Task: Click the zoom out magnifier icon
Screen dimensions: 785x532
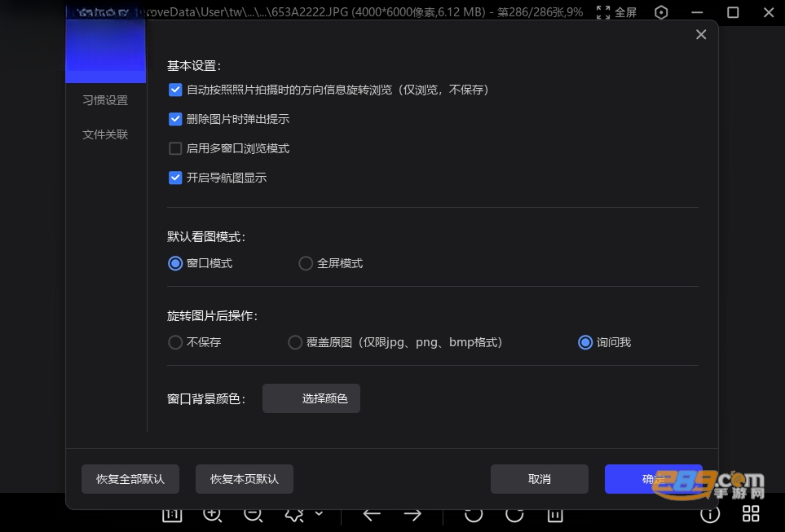Action: coord(254,515)
